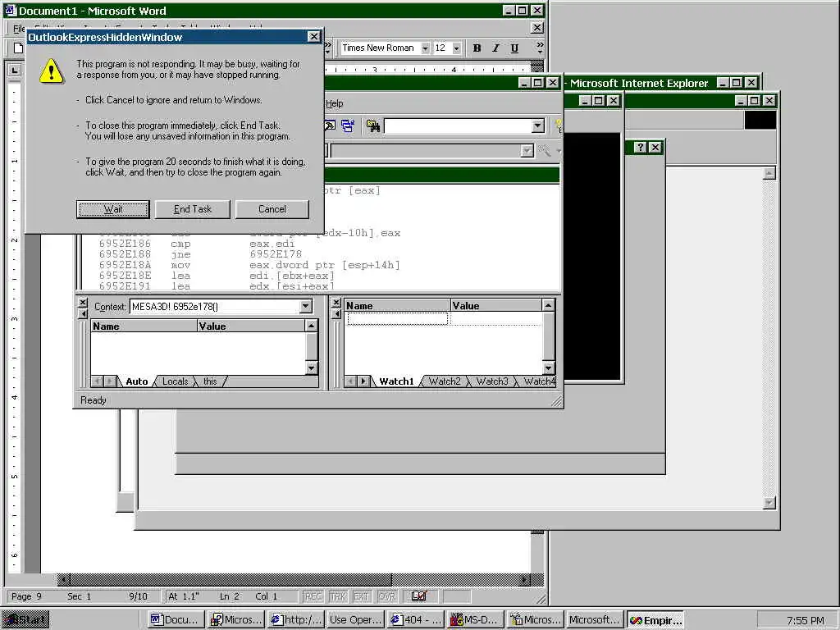Toggle TRK track changes in status bar

point(337,596)
